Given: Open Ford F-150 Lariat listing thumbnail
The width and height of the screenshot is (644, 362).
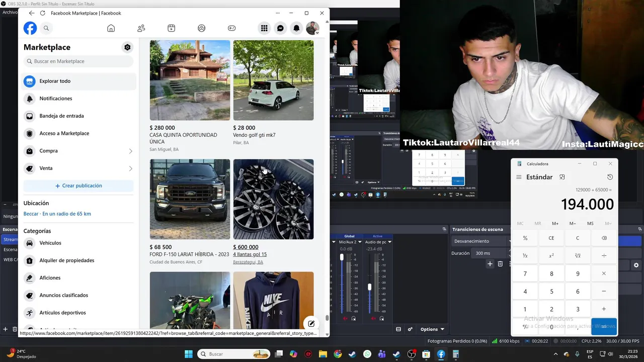Looking at the screenshot, I should tap(190, 199).
